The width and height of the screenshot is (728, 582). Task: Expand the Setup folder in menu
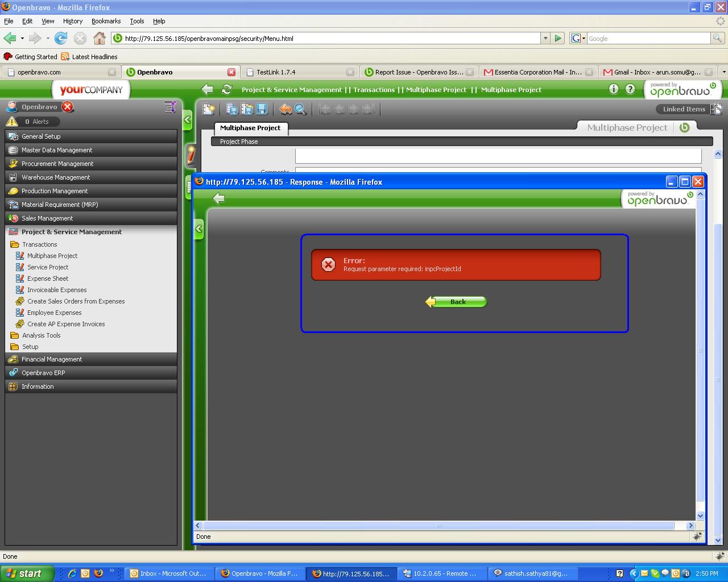click(30, 347)
